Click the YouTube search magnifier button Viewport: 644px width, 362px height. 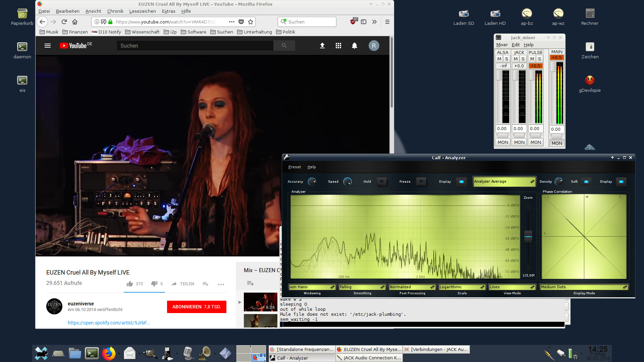284,46
